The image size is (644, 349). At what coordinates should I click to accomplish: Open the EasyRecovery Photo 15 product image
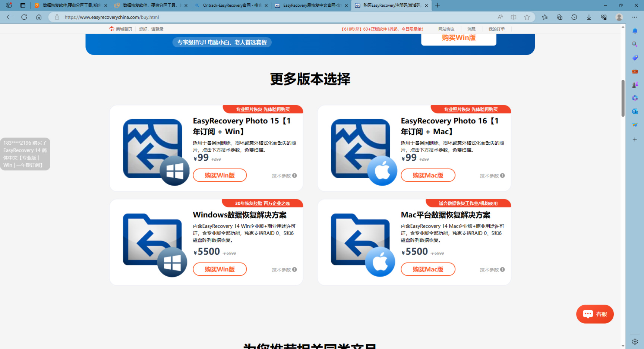point(156,152)
